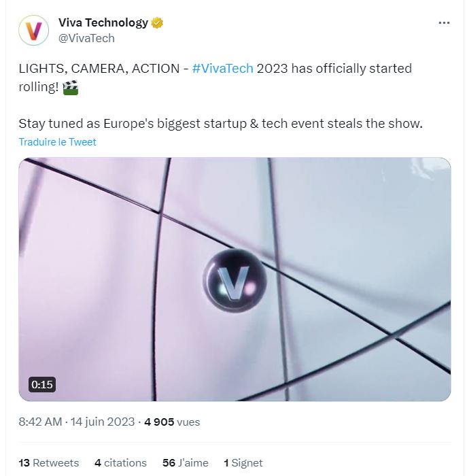Screen dimensions: 467x476
Task: Open the three-dot more options menu
Action: (x=444, y=23)
